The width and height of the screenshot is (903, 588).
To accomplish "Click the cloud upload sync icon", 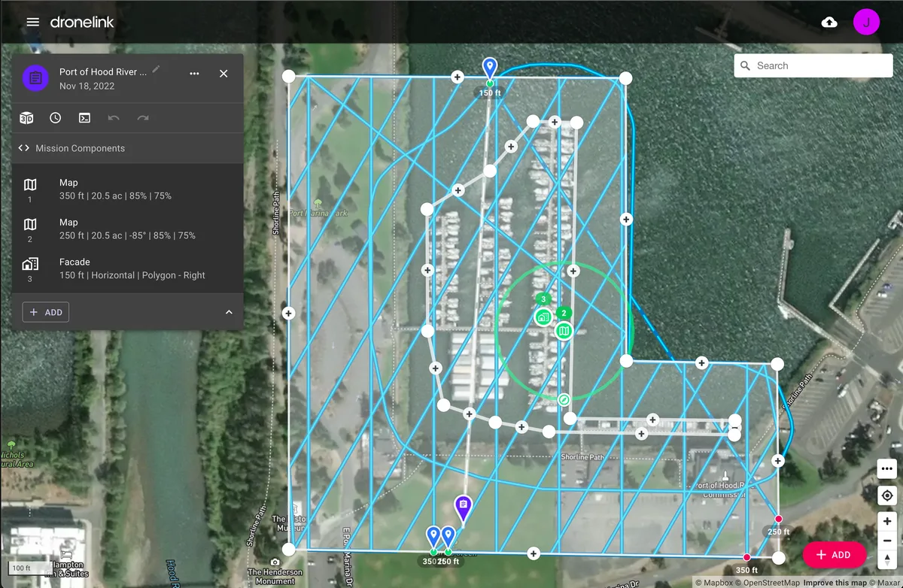I will [829, 22].
